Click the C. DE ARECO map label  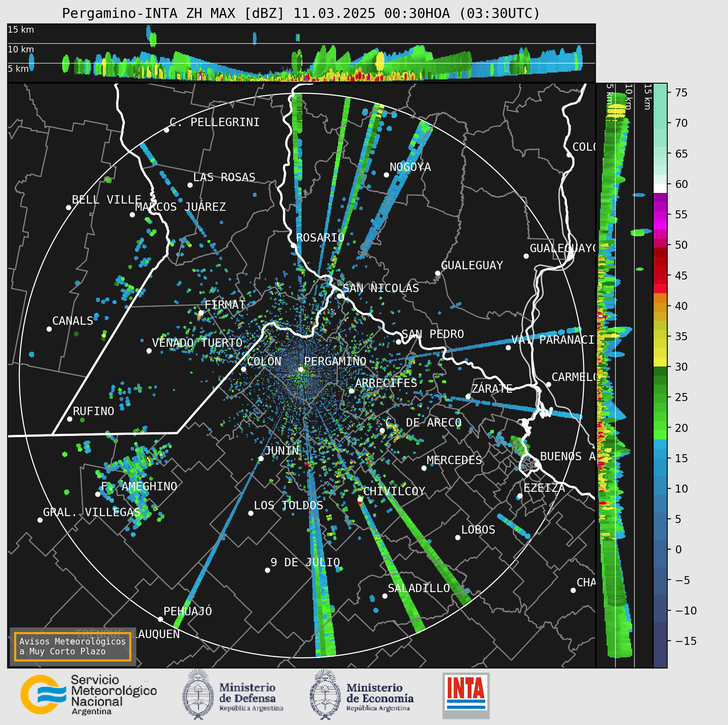(423, 423)
